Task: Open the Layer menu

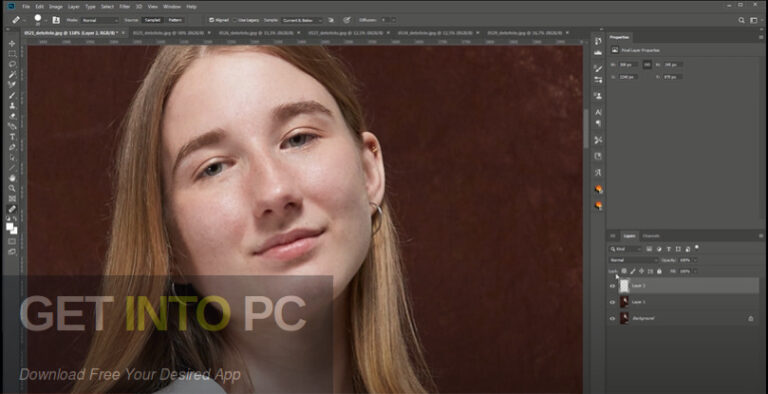Action: 73,7
